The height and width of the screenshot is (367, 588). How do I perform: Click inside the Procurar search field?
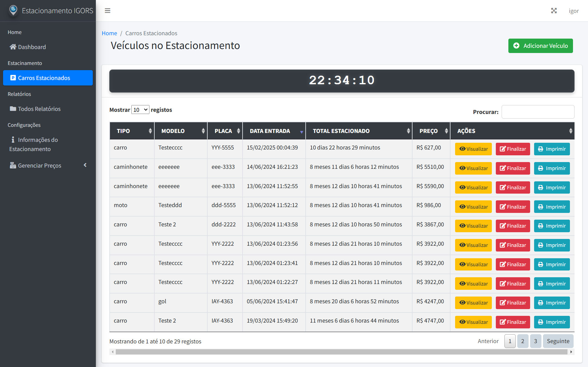pos(538,112)
